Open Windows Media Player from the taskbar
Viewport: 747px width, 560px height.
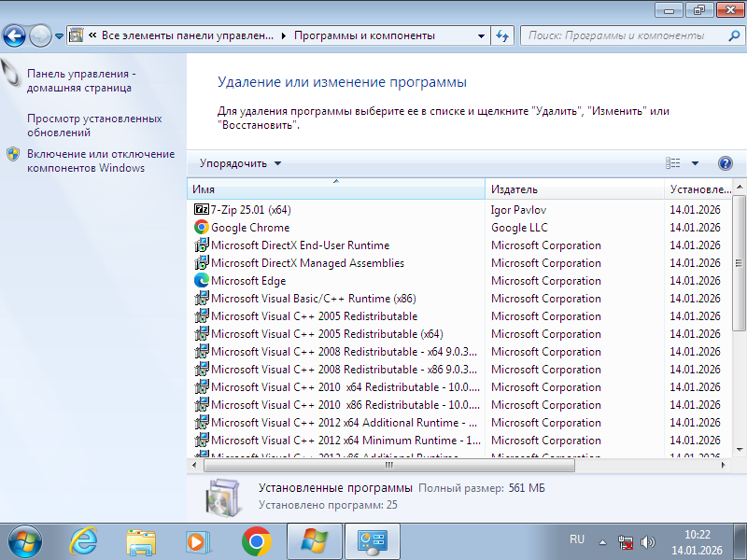197,542
